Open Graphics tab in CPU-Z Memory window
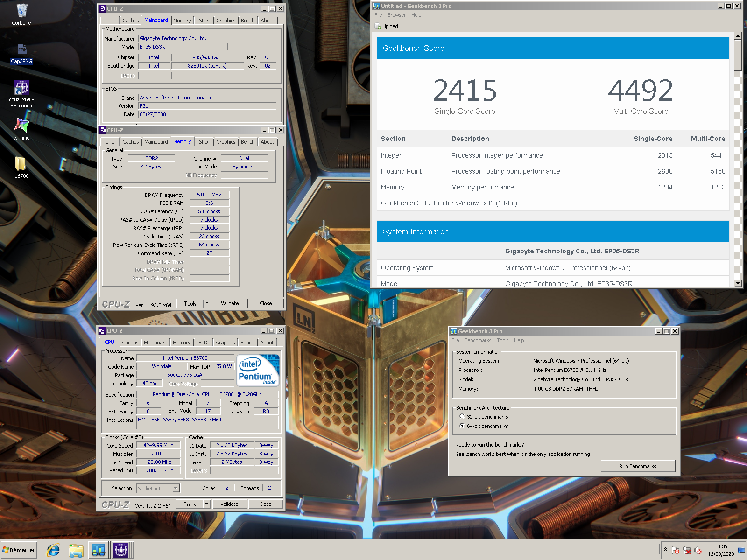This screenshot has width=747, height=560. coord(226,142)
